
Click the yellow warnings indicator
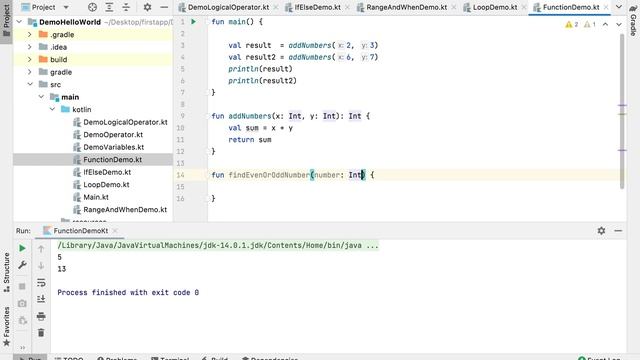pos(572,24)
